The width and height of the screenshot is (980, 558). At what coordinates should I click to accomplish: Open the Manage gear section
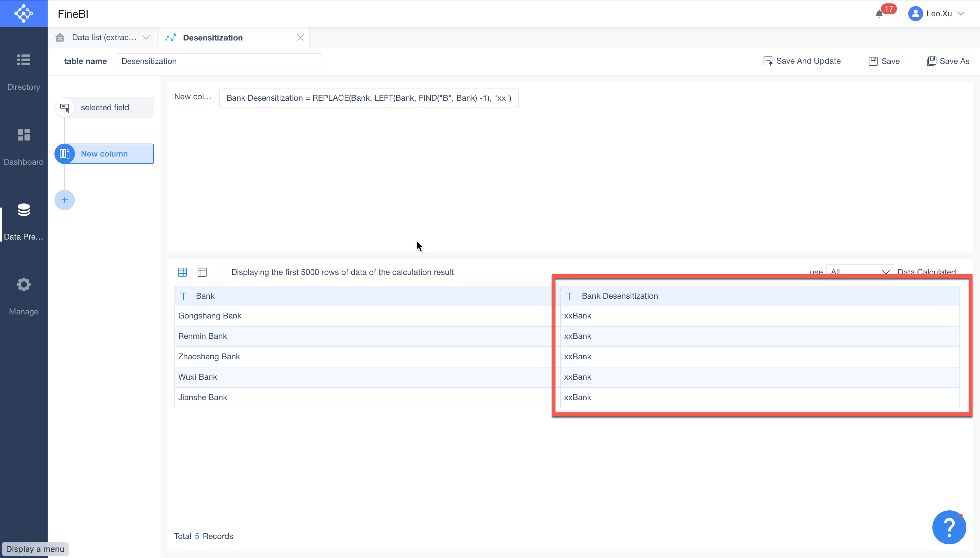coord(23,296)
